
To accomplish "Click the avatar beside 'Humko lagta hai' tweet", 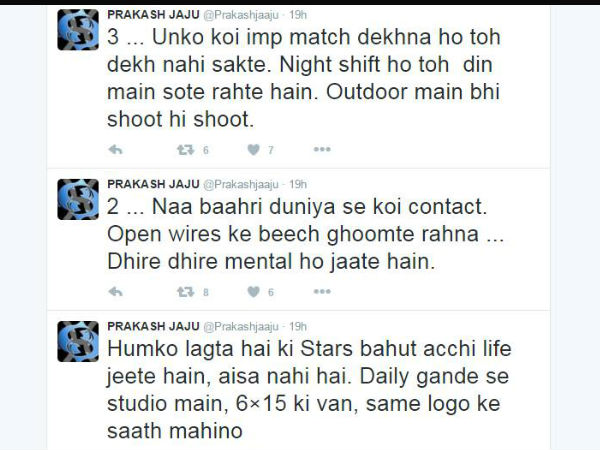I will [x=78, y=342].
